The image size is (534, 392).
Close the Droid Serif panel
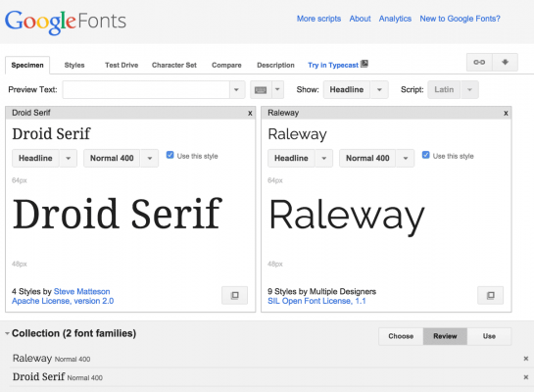250,113
